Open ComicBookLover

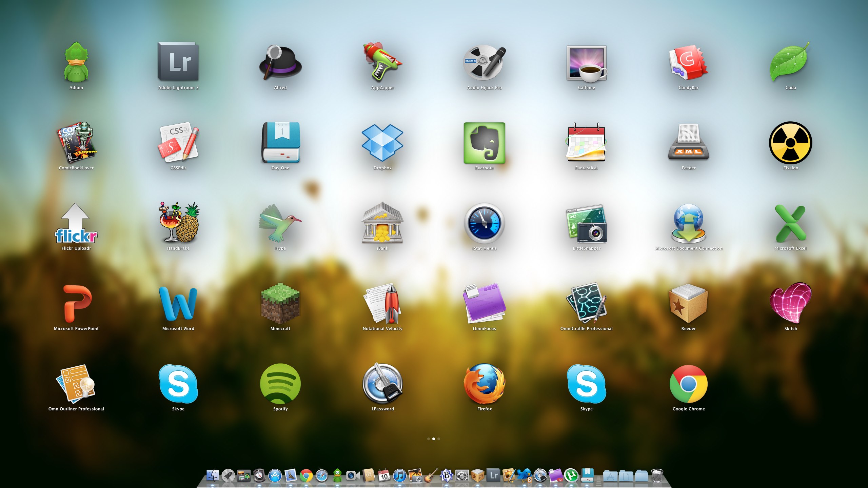tap(76, 142)
